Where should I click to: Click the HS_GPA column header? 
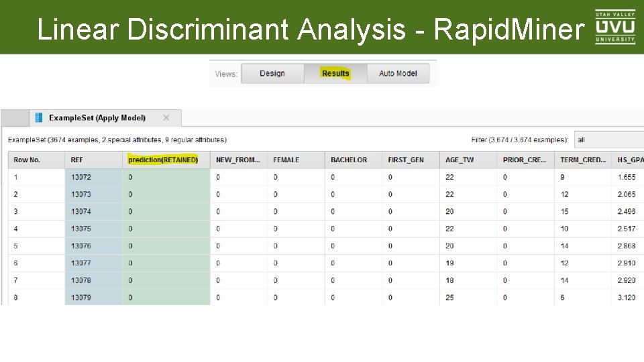tap(628, 160)
